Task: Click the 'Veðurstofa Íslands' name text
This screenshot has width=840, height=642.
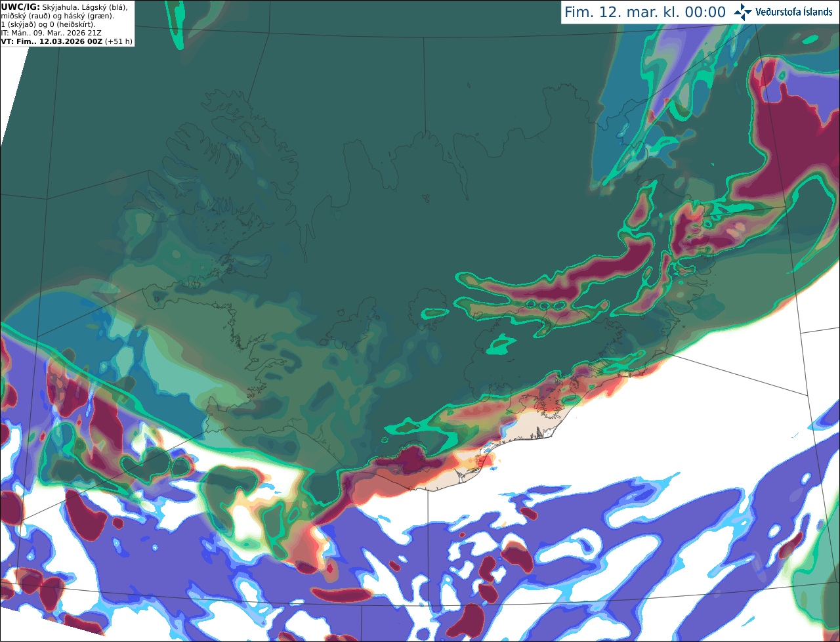Action: click(x=794, y=12)
